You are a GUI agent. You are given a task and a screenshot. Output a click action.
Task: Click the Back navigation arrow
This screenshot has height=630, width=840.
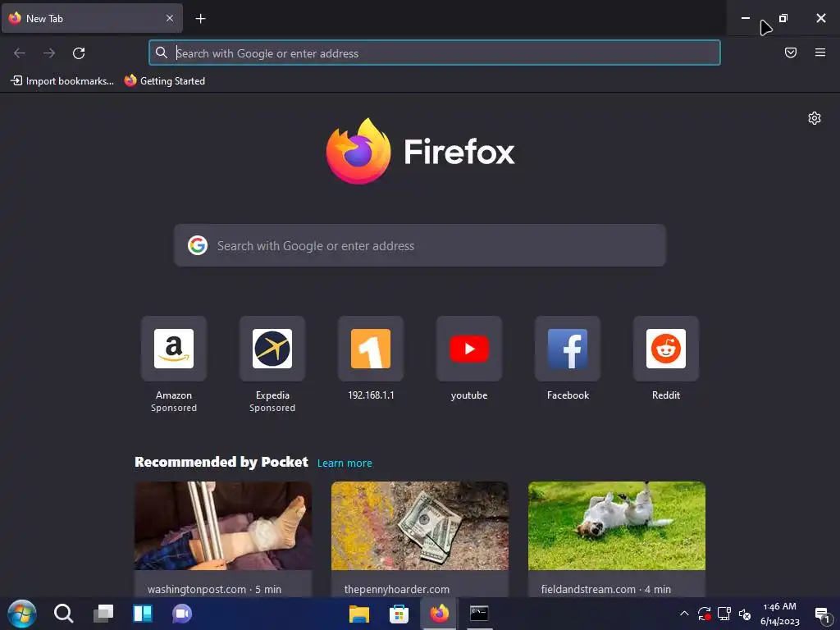click(x=20, y=53)
